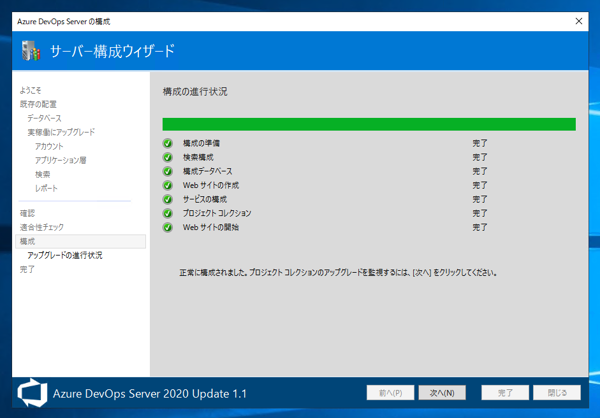Select 既存の配置 in the sidebar

(x=38, y=104)
